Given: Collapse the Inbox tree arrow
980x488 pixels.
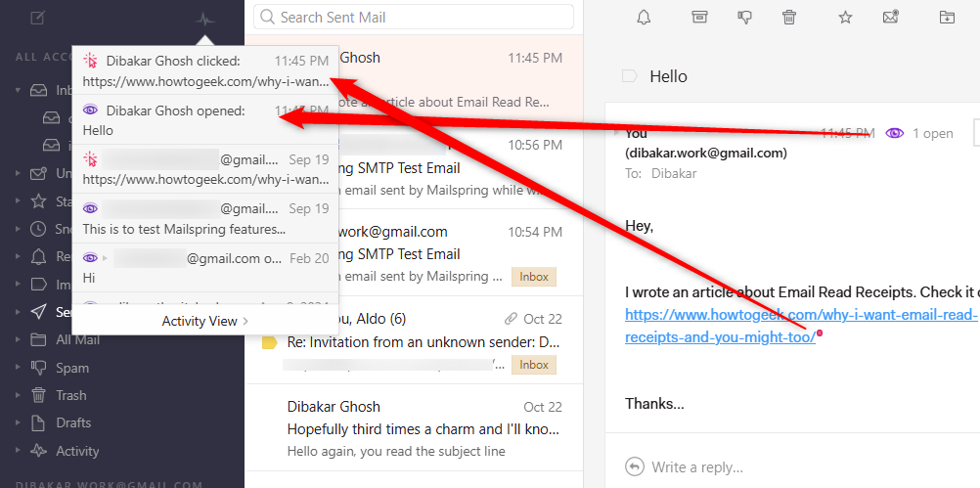Looking at the screenshot, I should (x=19, y=90).
